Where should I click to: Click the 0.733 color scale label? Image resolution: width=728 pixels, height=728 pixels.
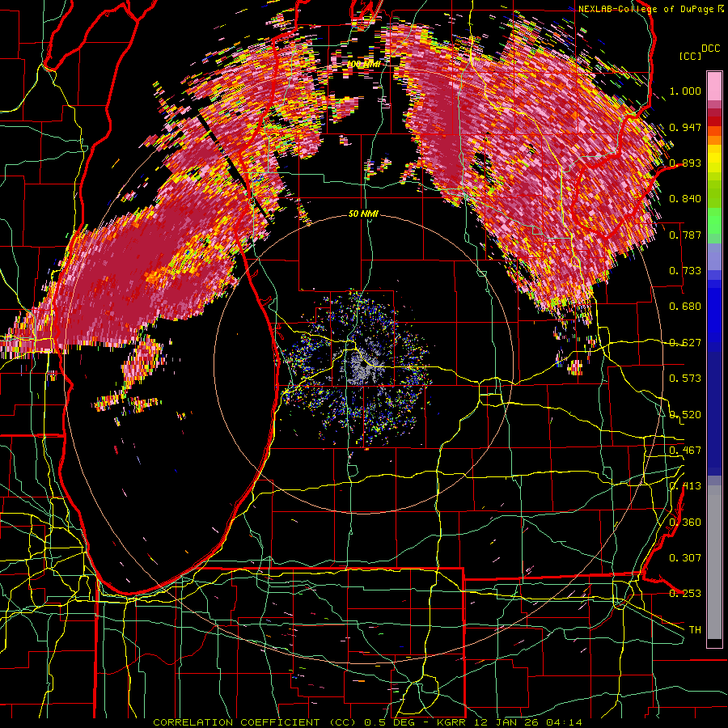point(685,271)
